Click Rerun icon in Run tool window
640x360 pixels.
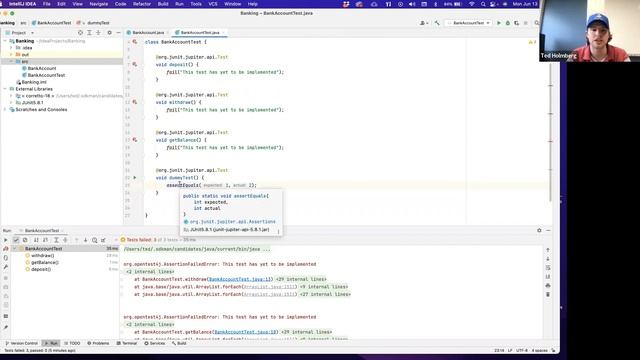(x=6, y=240)
